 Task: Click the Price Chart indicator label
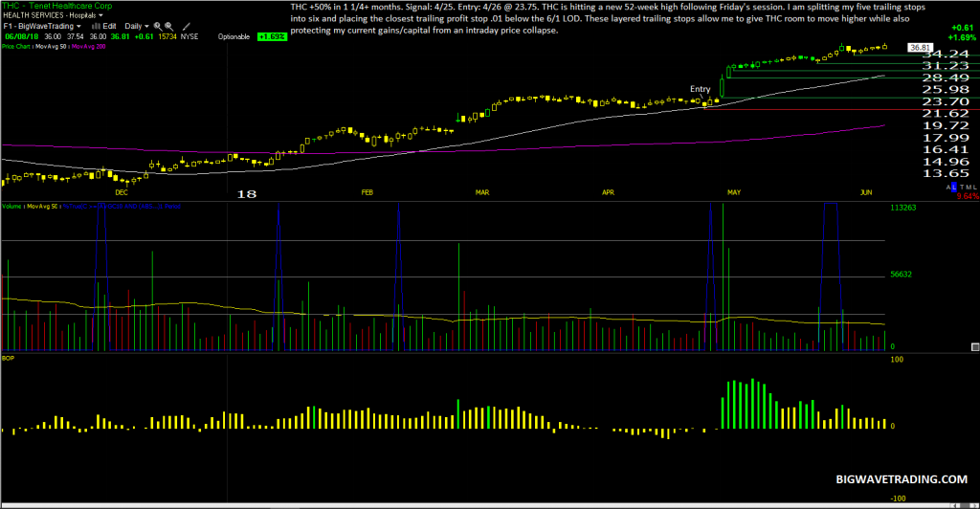point(15,46)
